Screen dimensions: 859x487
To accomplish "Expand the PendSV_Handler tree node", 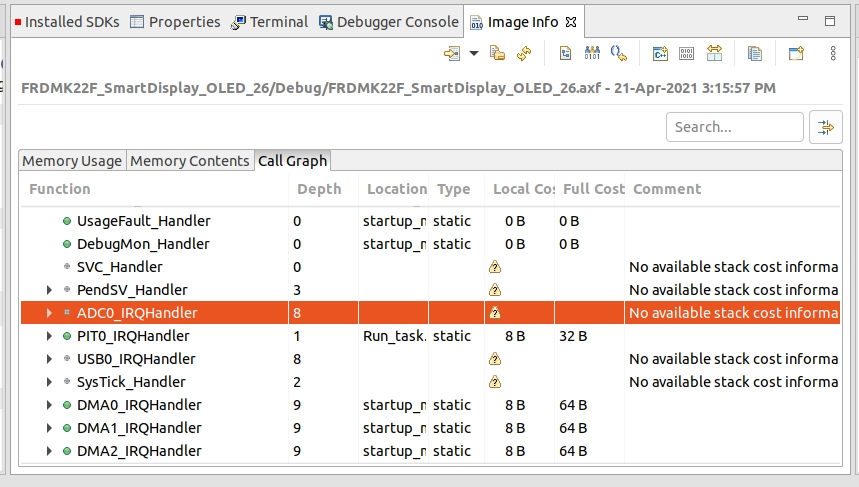I will [49, 290].
